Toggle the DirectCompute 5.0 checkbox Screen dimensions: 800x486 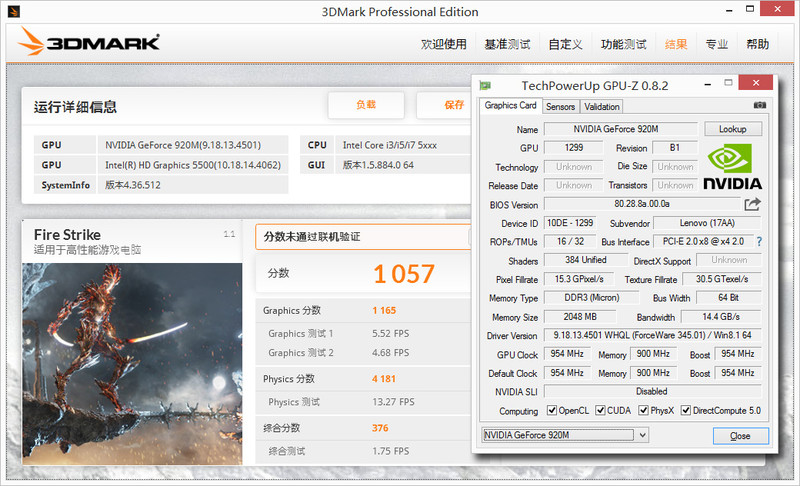pyautogui.click(x=686, y=411)
